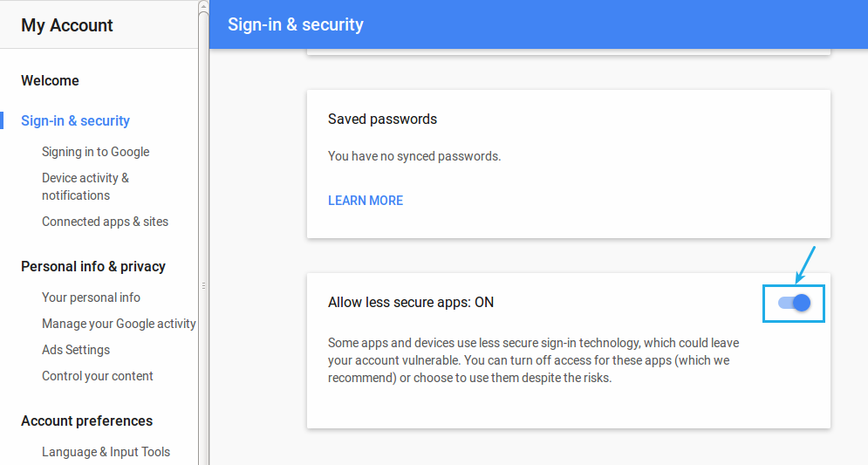Click the sidebar resize grip handle

[x=204, y=285]
